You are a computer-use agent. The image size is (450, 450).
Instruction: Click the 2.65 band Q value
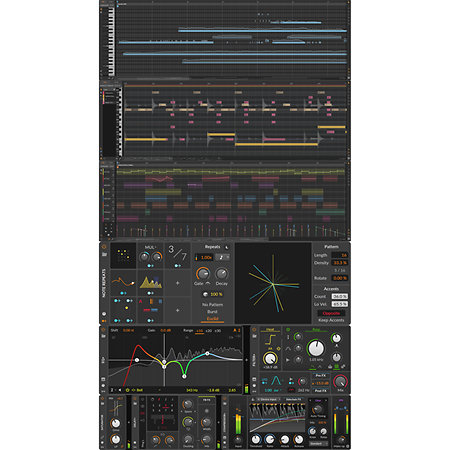(232, 390)
